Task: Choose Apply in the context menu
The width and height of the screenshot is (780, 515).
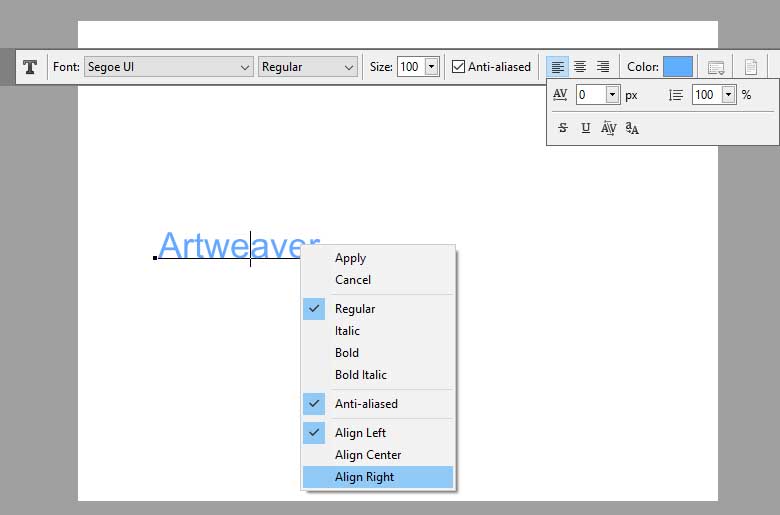Action: [378, 258]
